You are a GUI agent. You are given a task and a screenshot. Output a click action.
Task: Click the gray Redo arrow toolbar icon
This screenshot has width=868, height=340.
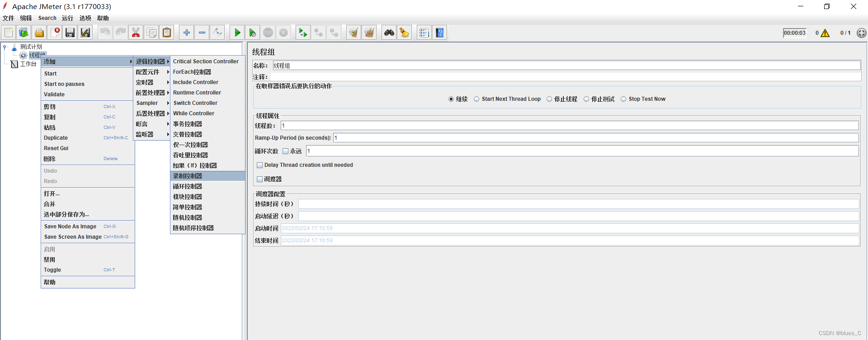tap(121, 33)
